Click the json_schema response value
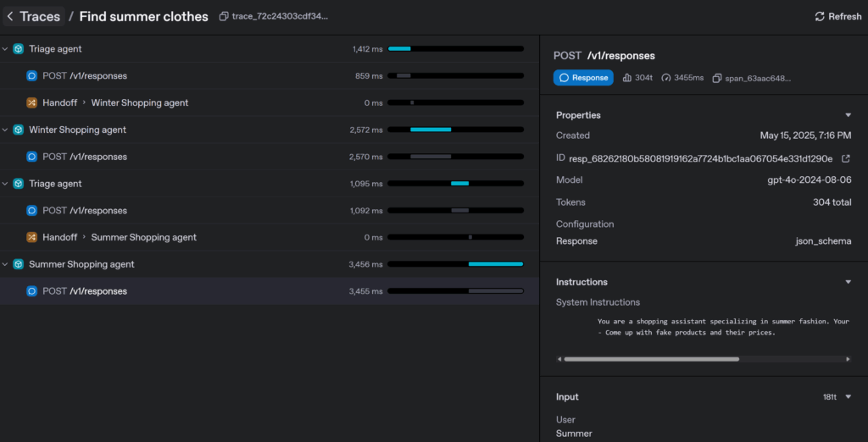This screenshot has width=868, height=442. click(x=823, y=241)
